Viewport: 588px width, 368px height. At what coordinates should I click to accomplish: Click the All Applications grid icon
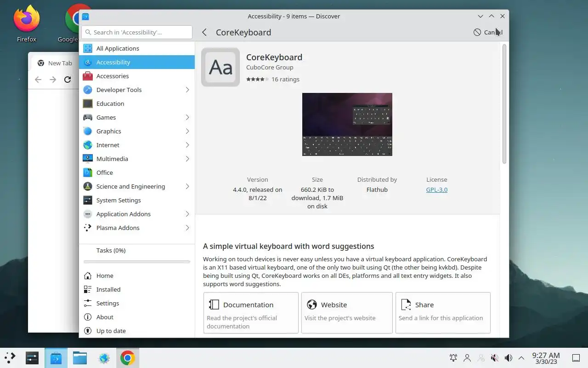pos(88,48)
